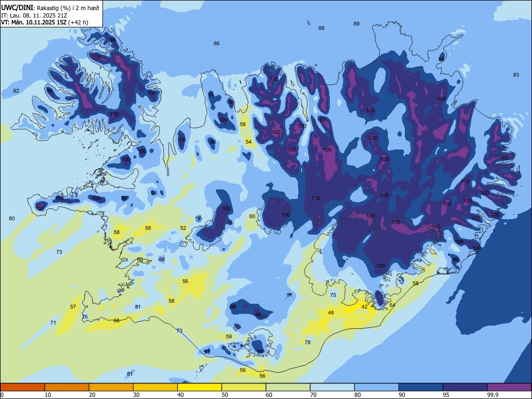Click the map value '57' in the southwest
532x399 pixels.
tap(73, 307)
